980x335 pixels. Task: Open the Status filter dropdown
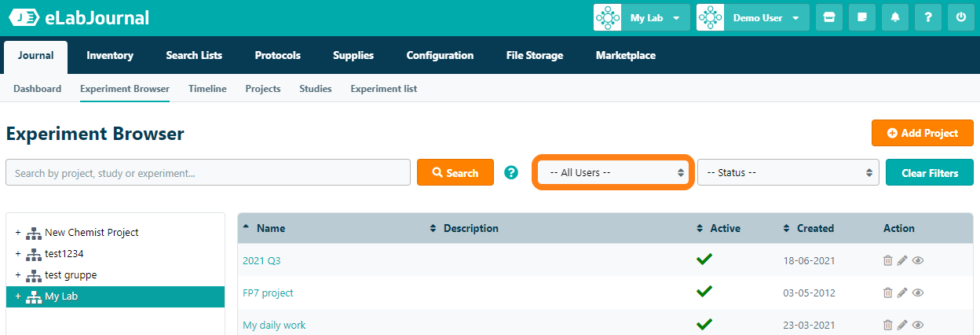click(788, 172)
